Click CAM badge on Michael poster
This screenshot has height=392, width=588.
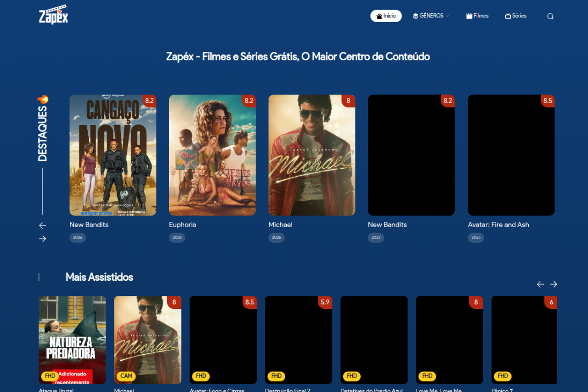point(126,376)
